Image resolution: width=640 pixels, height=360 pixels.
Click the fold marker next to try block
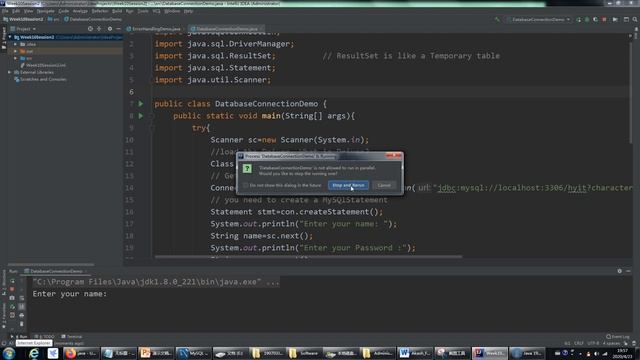pos(151,128)
